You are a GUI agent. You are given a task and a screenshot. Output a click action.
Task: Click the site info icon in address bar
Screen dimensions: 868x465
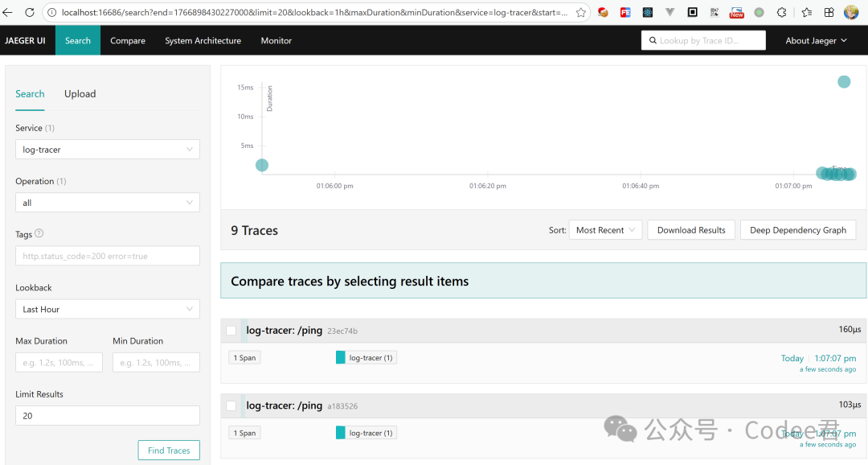coord(51,12)
